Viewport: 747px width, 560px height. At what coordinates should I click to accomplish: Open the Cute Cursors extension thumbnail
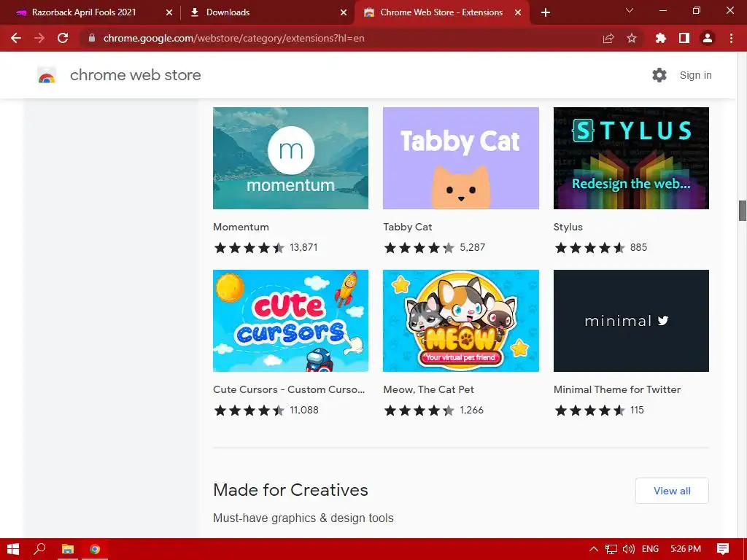290,321
